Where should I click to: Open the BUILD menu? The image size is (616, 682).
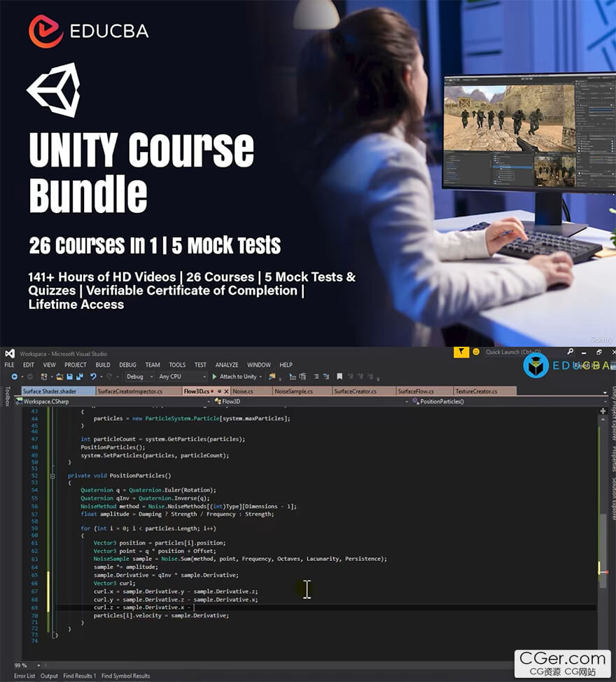103,365
